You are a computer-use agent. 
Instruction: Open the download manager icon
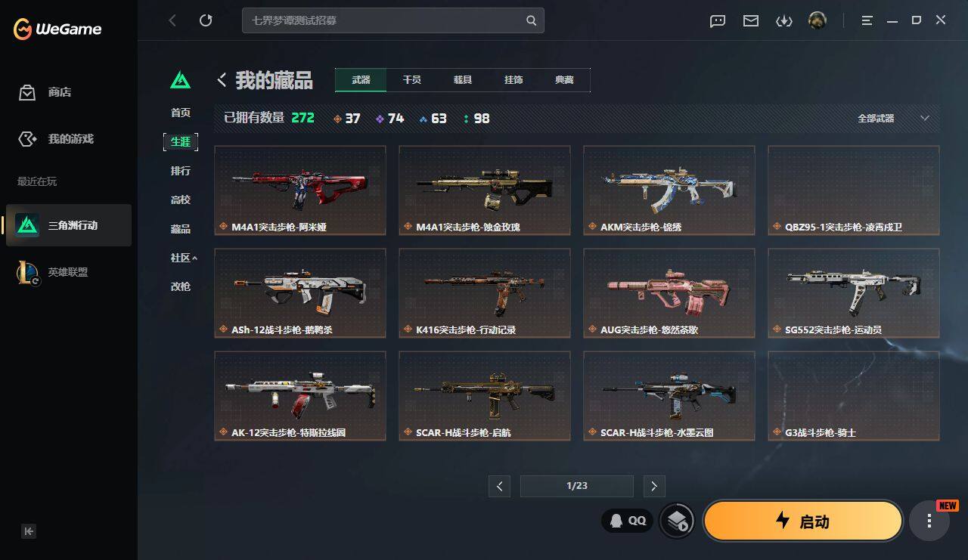[x=784, y=21]
